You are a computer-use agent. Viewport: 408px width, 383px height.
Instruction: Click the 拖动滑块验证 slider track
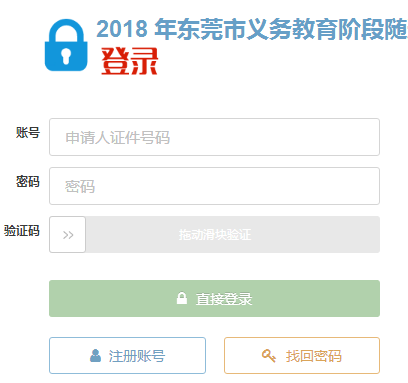pos(215,235)
